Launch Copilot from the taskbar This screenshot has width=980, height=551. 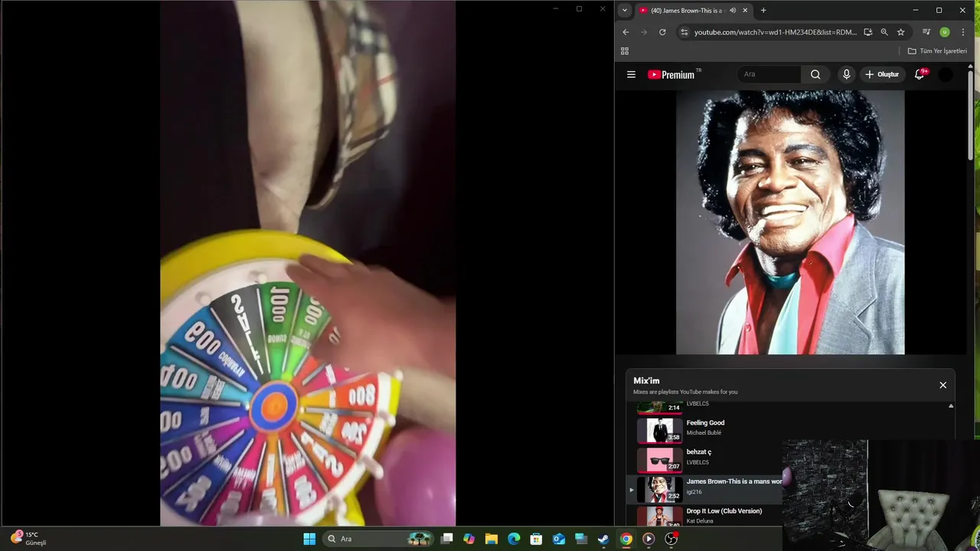pyautogui.click(x=469, y=539)
